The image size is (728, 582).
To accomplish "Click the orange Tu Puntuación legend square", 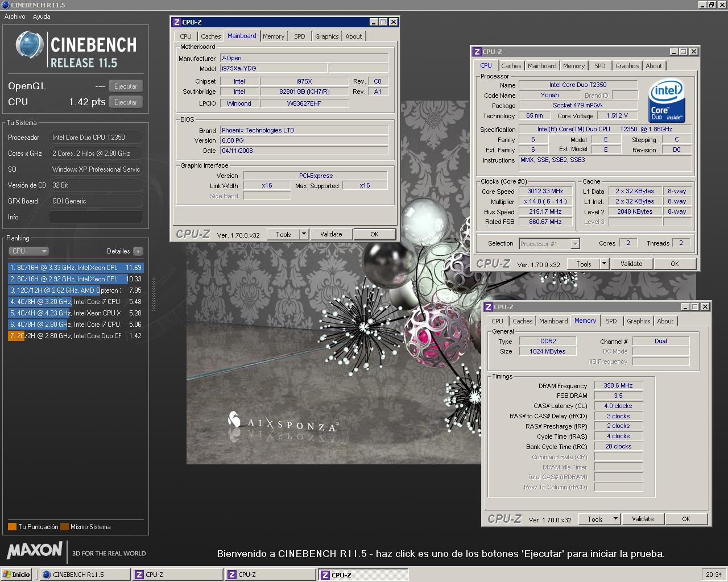I will 12,527.
